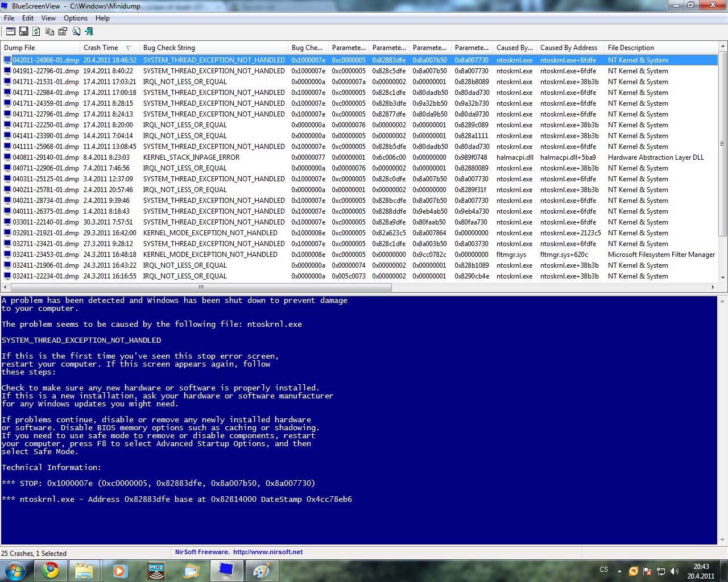This screenshot has height=582, width=728.
Task: Click the fltmgr.sys+620c address cell
Action: pos(564,255)
